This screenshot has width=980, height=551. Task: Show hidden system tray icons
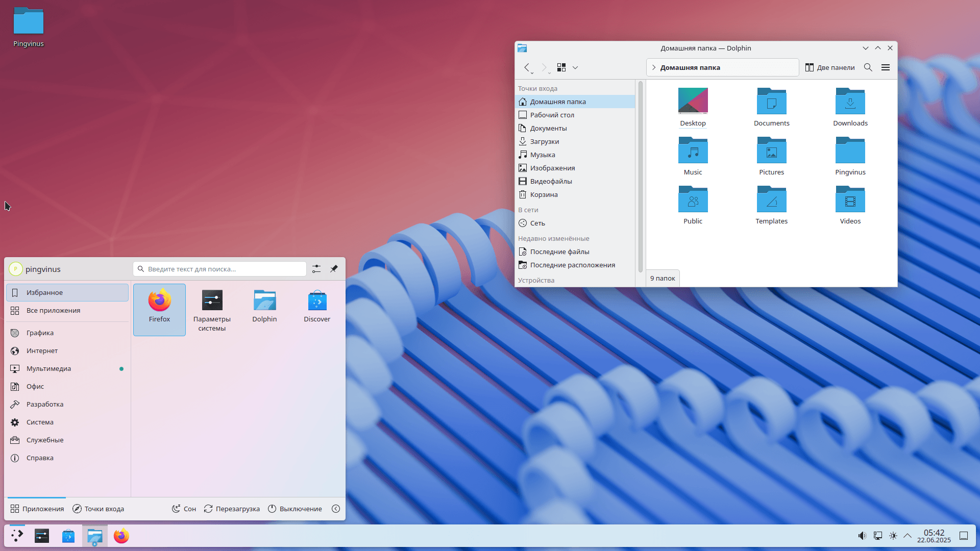click(x=908, y=536)
